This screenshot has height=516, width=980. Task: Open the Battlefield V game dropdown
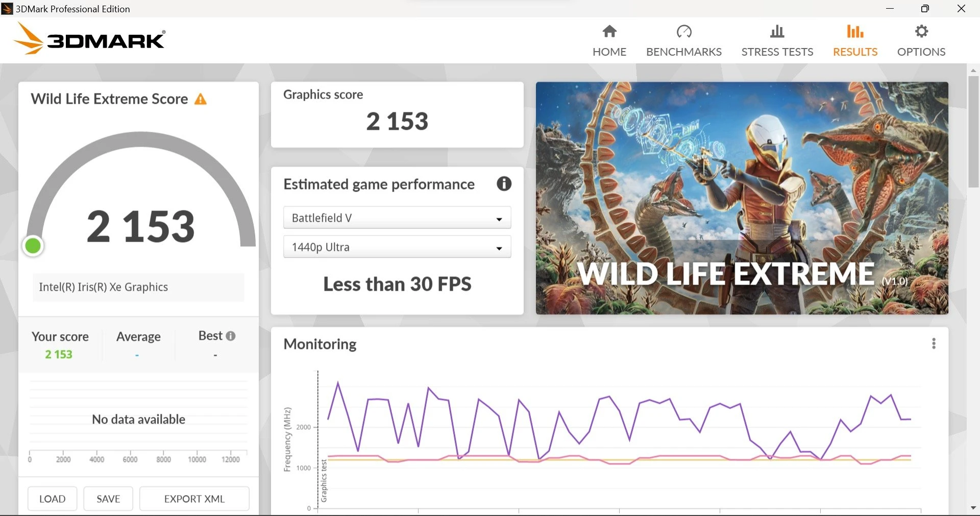coord(397,218)
